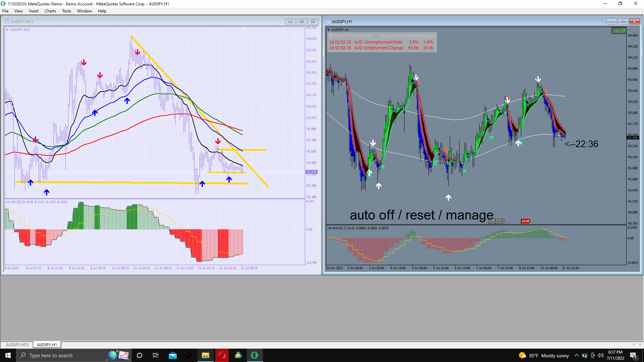
Task: Open the volume control in the system tray
Action: pos(600,355)
